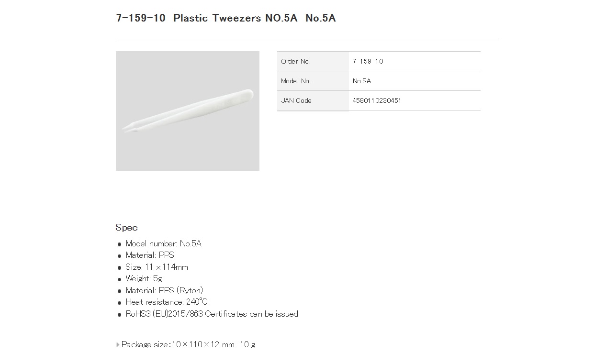Click the bullet dot beside Heat resistance

(120, 303)
